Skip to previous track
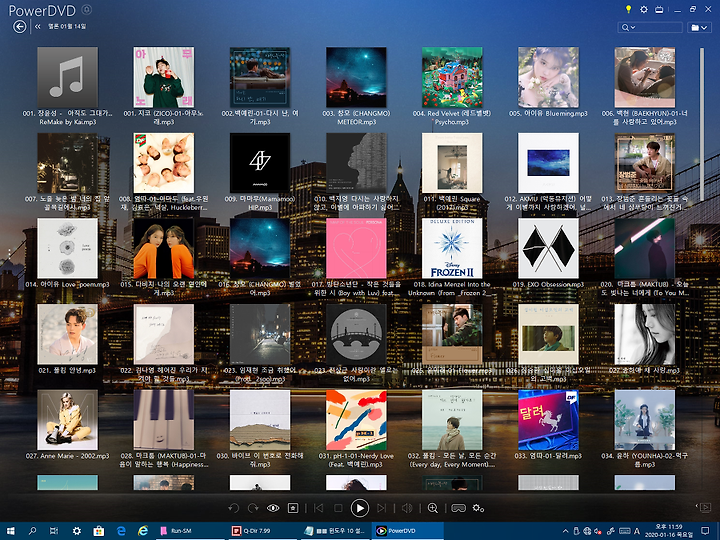Image resolution: width=720 pixels, height=540 pixels. [318, 508]
